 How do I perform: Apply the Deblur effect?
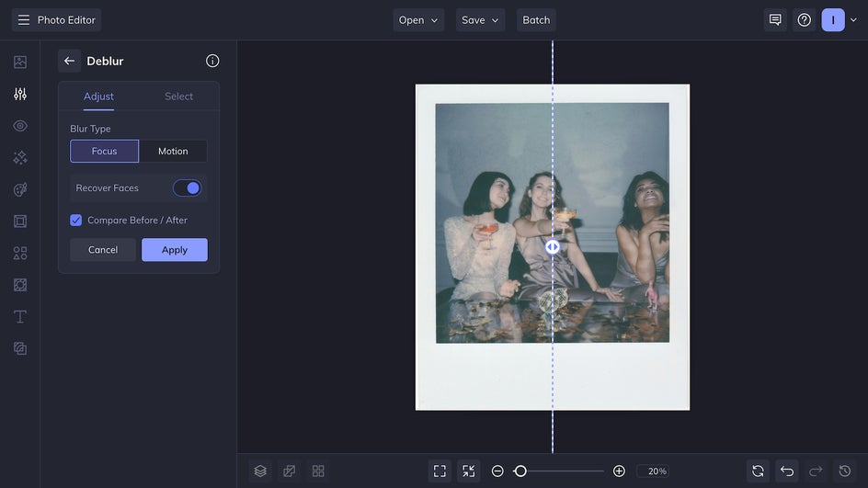coord(175,250)
